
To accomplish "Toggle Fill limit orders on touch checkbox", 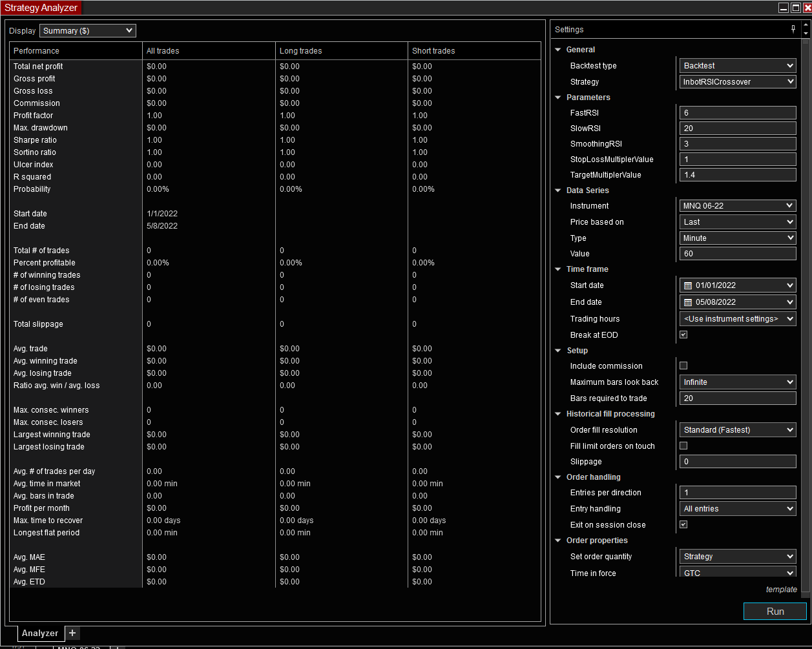I will (683, 446).
